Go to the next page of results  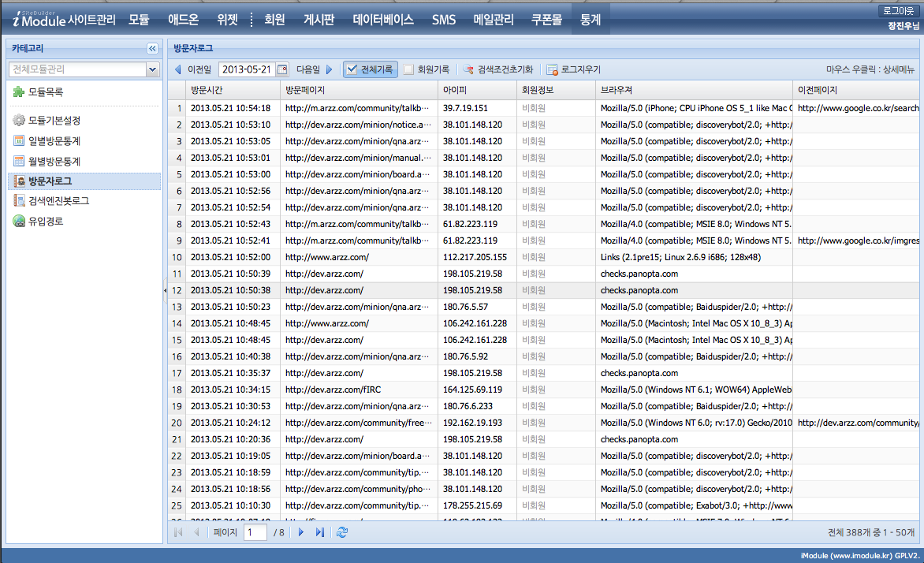(x=300, y=532)
